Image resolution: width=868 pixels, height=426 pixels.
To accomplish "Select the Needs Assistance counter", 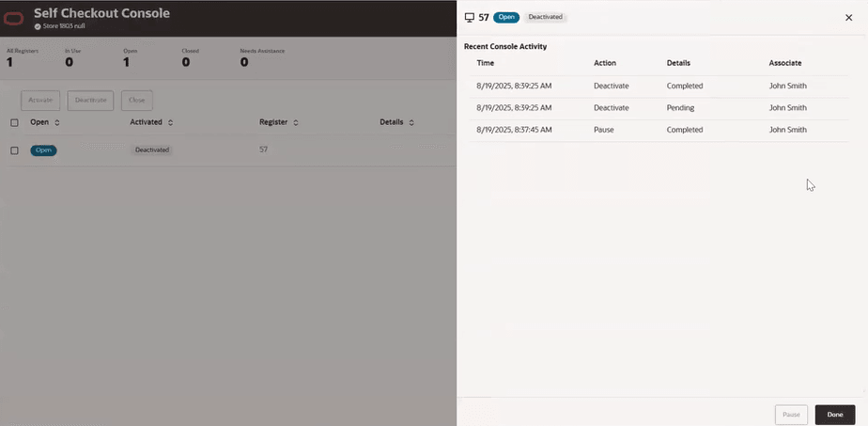I will tap(262, 57).
